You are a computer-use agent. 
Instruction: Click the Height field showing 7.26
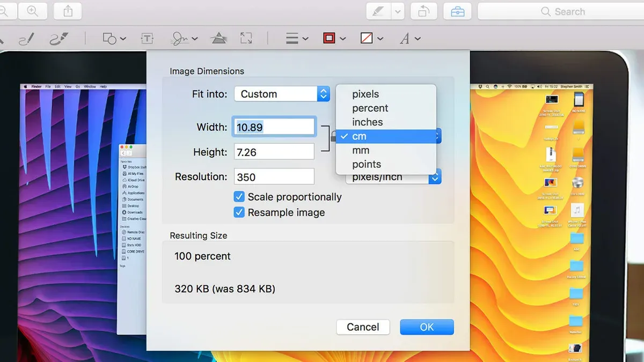click(274, 152)
